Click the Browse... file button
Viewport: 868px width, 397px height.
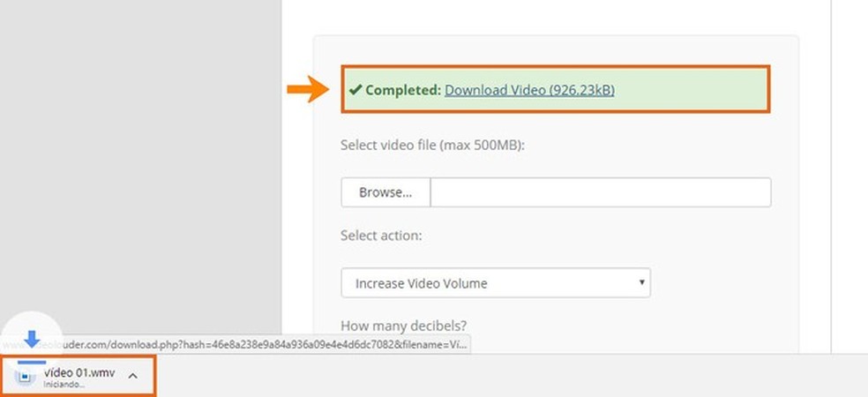(385, 192)
